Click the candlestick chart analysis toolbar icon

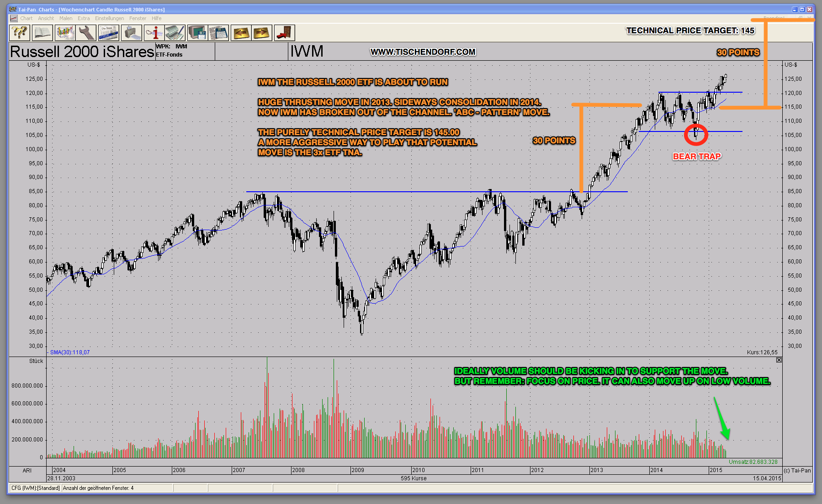[x=65, y=33]
